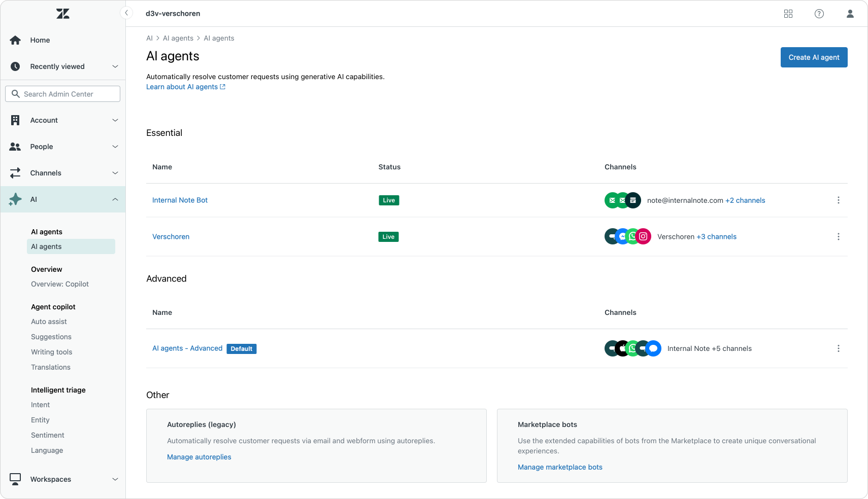
Task: Open Suggestions settings
Action: 51,337
